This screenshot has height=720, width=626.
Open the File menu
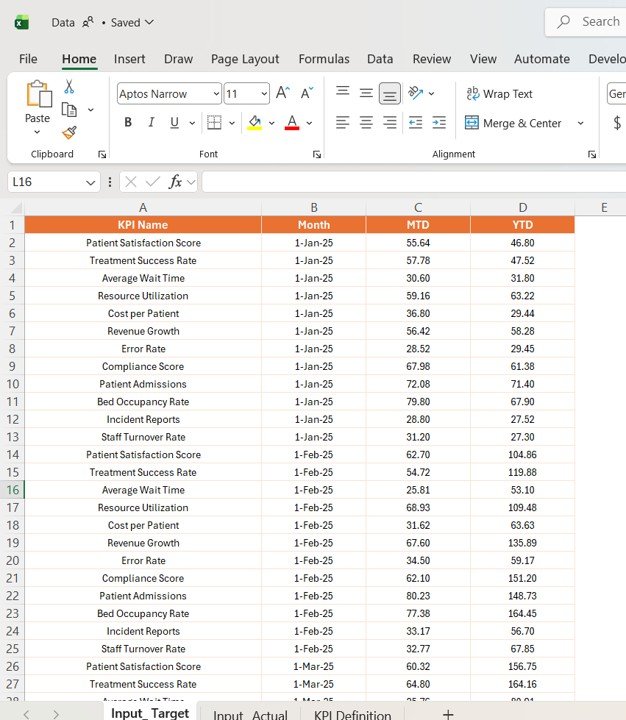click(28, 59)
